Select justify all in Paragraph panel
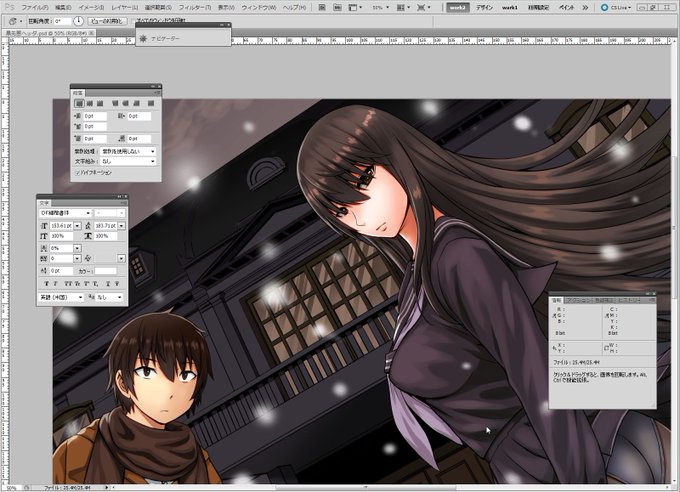Image resolution: width=680 pixels, height=492 pixels. point(150,103)
